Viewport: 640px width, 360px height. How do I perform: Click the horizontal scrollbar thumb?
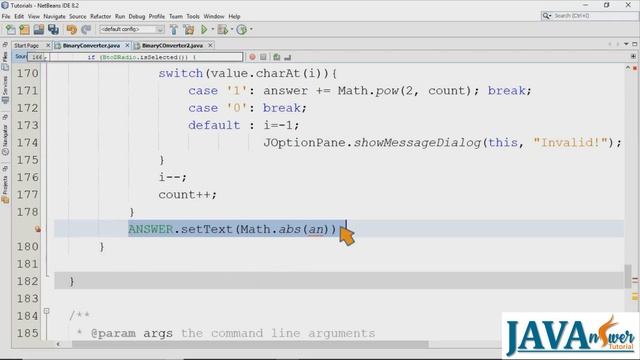click(x=250, y=344)
